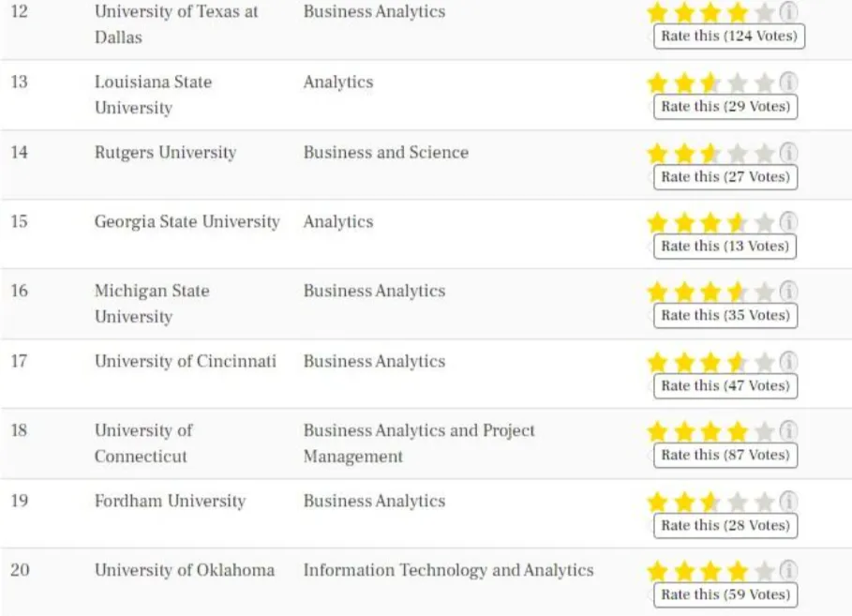Open info icon for University of Oklahoma rating
The width and height of the screenshot is (852, 616).
click(789, 570)
